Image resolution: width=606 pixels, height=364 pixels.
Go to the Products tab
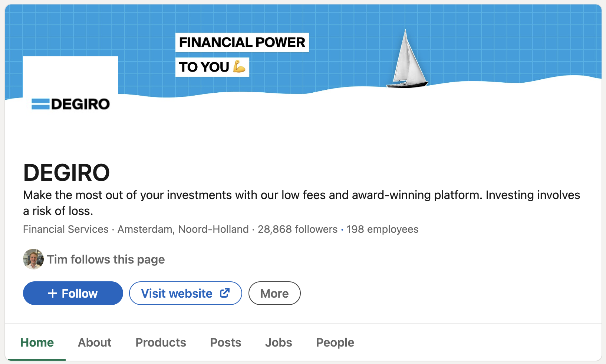click(161, 342)
